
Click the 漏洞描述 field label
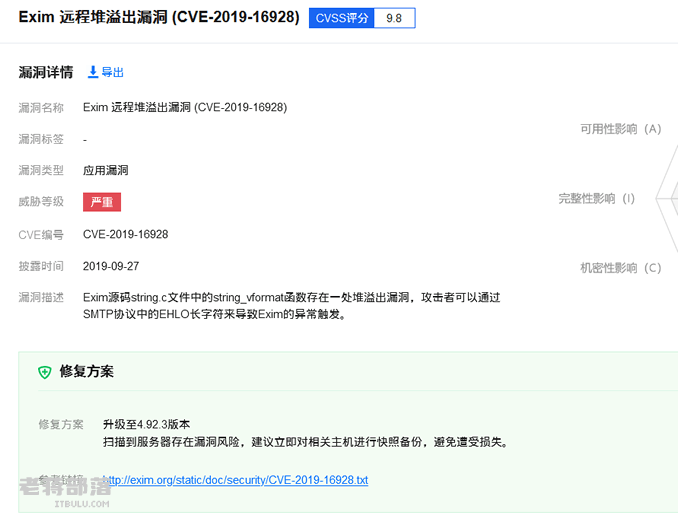point(41,298)
